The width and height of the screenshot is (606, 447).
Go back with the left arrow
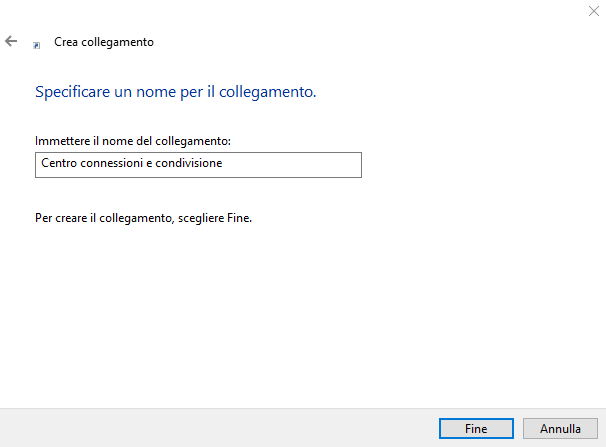click(x=11, y=41)
